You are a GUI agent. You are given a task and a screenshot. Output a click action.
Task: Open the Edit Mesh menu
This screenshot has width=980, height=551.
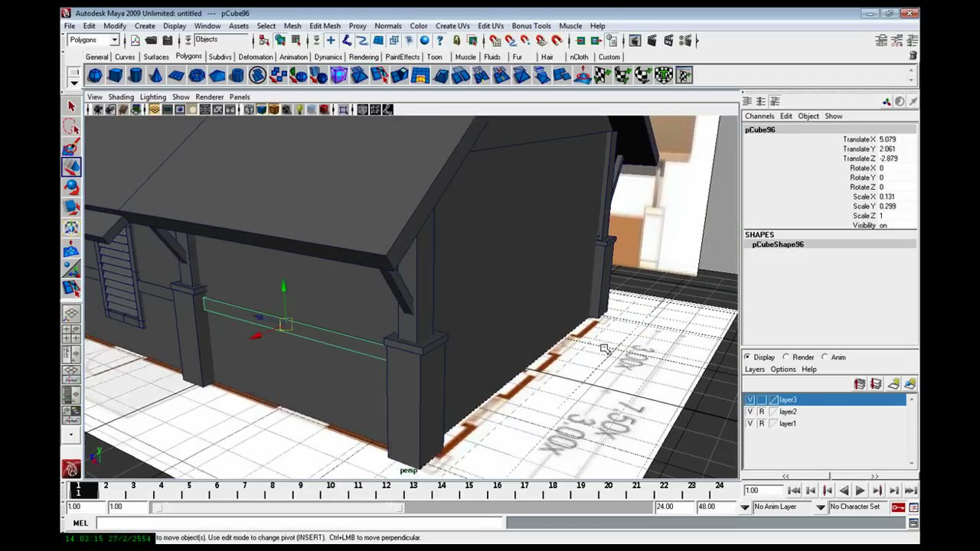(325, 26)
